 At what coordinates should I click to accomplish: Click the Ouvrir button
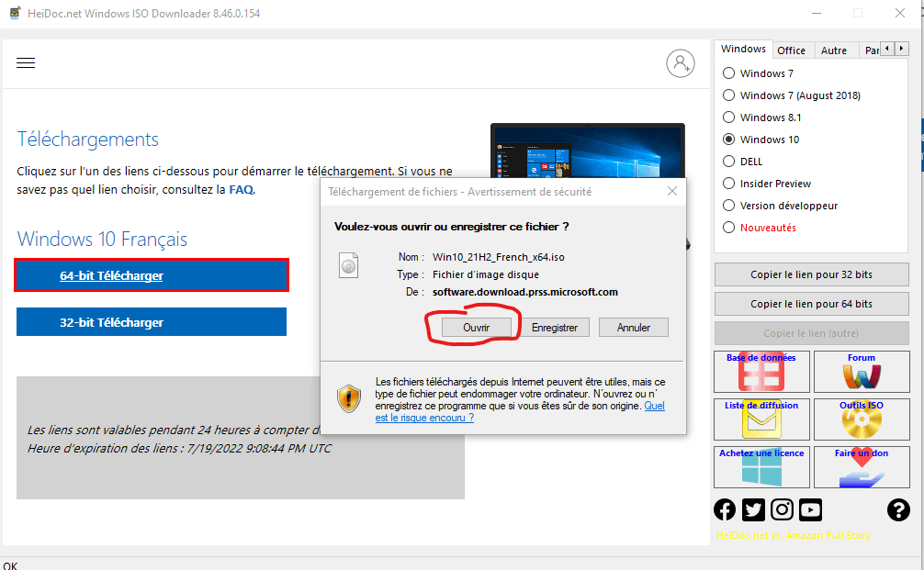(476, 328)
